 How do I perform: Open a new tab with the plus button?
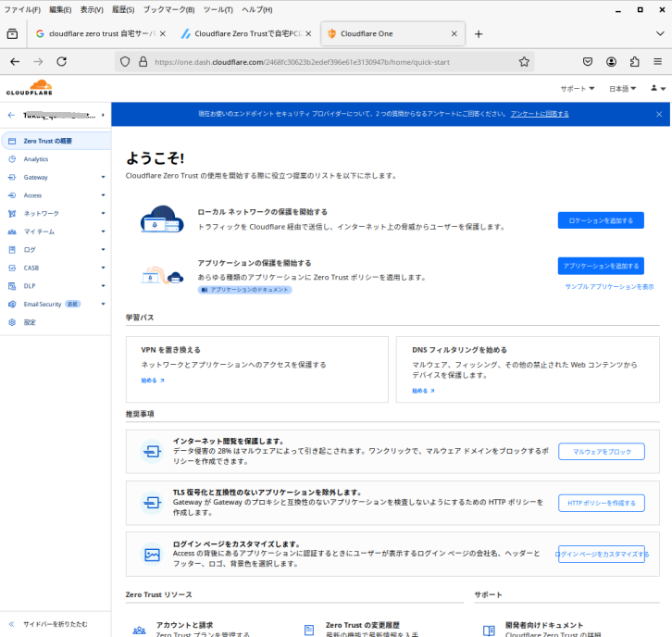click(479, 34)
